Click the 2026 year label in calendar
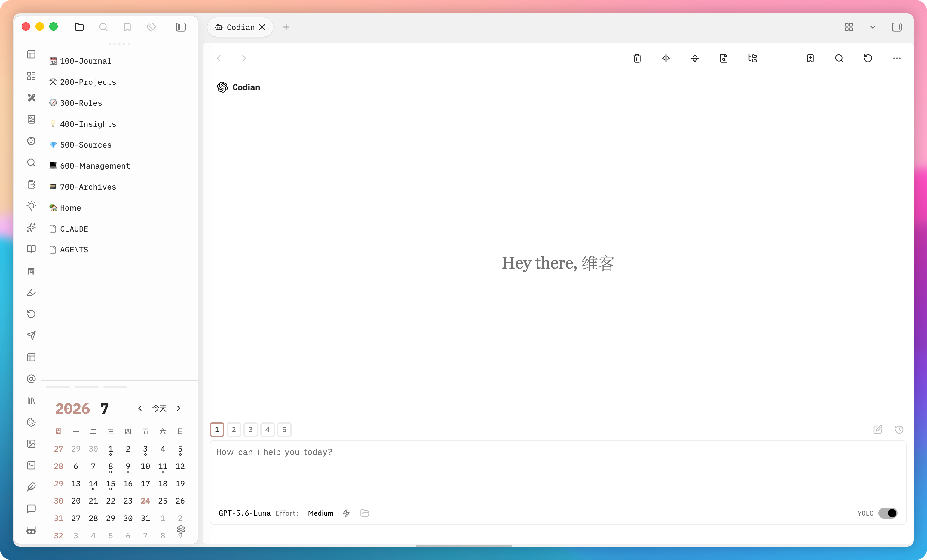The width and height of the screenshot is (927, 560). [73, 409]
